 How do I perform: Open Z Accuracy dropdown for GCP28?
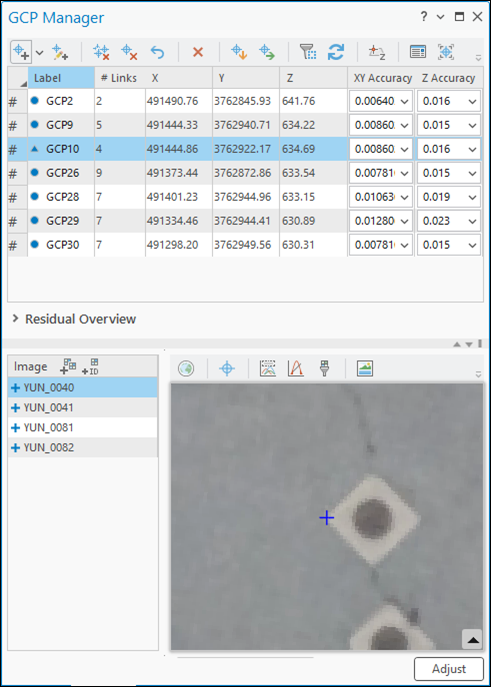pyautogui.click(x=472, y=197)
